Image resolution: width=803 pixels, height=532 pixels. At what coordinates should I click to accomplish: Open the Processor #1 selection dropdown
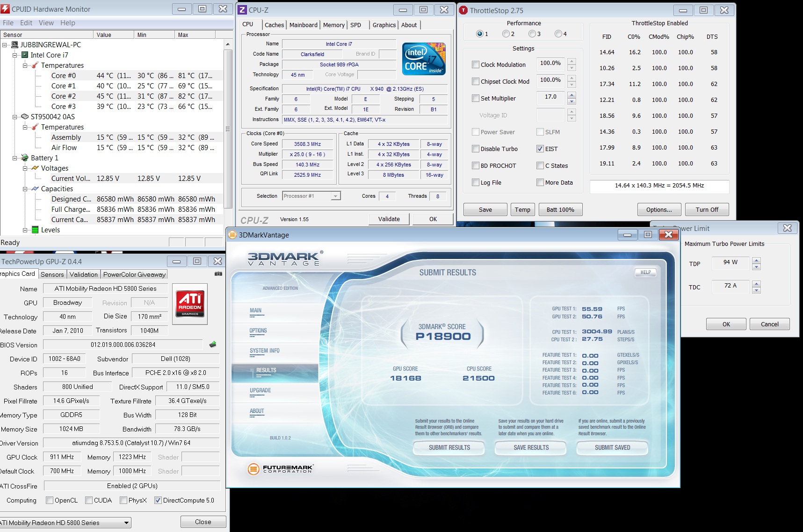click(335, 196)
